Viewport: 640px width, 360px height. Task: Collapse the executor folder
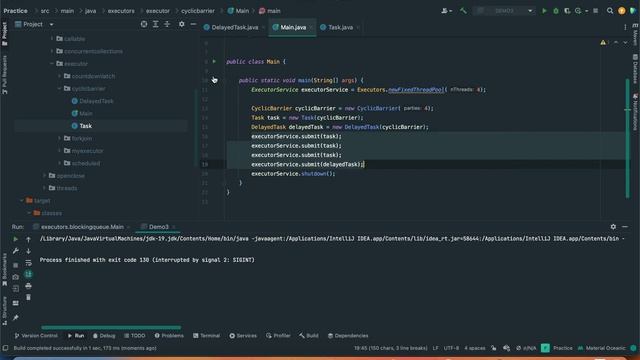click(x=52, y=64)
